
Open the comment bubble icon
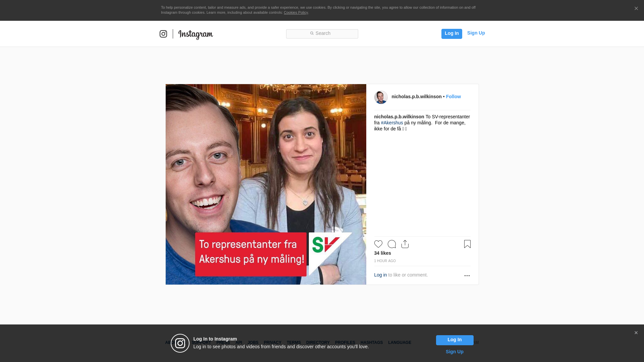coord(392,244)
